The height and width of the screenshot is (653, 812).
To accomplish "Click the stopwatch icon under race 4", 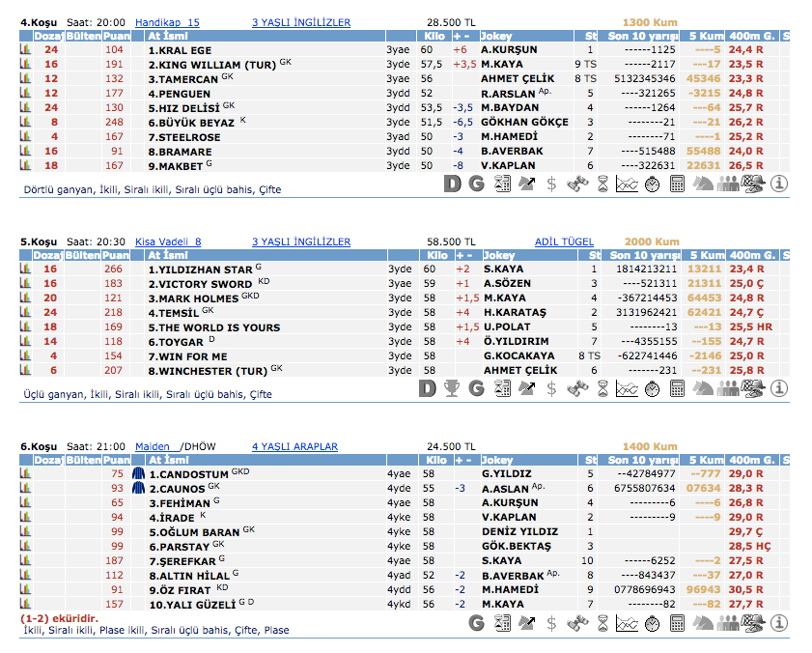I will click(x=652, y=183).
